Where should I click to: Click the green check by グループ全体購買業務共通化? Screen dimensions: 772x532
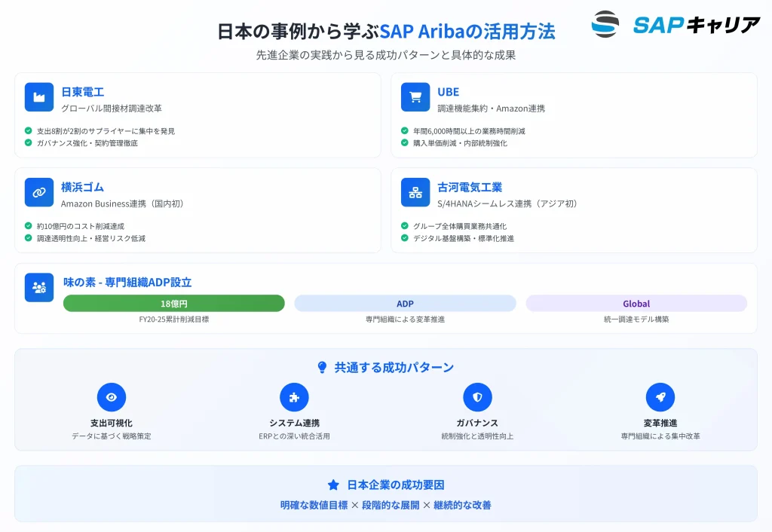(405, 226)
